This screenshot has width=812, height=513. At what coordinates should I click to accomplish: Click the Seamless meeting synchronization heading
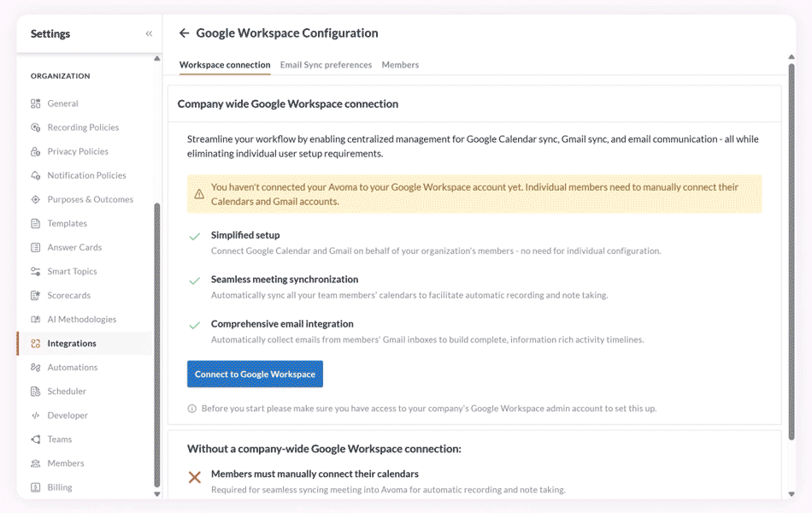(x=285, y=280)
